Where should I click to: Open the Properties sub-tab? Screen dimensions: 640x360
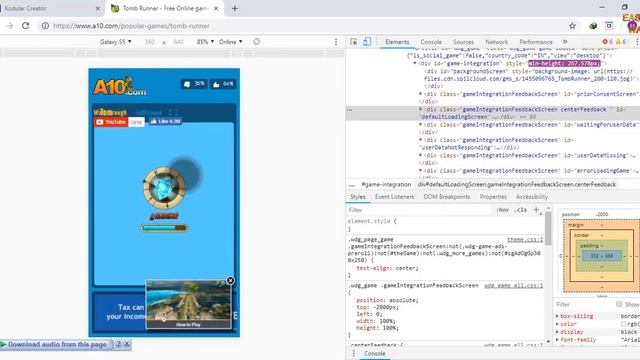pyautogui.click(x=493, y=197)
